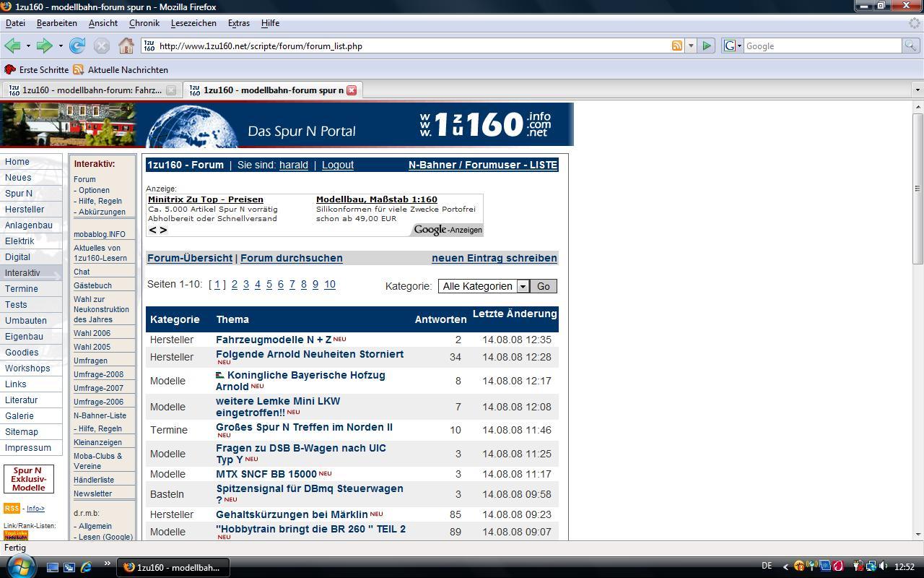Expand the search engine selector dropdown
This screenshot has width=924, height=578.
[x=733, y=46]
